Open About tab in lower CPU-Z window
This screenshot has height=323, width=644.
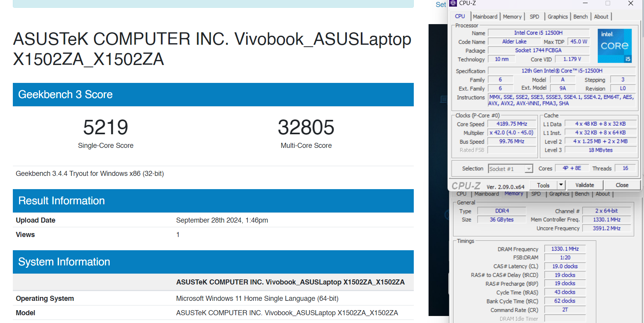click(x=602, y=194)
